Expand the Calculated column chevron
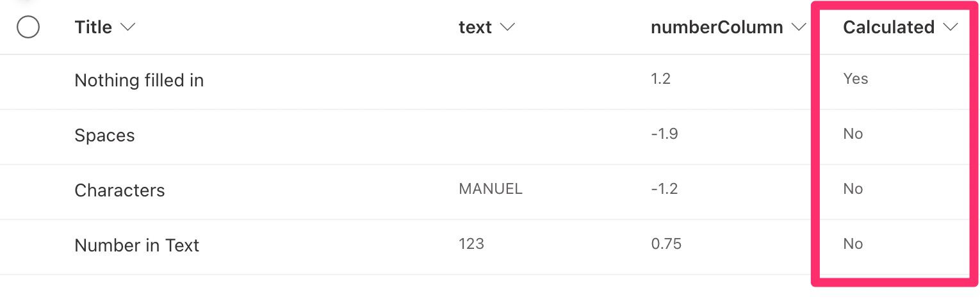The width and height of the screenshot is (980, 302). coord(950,28)
